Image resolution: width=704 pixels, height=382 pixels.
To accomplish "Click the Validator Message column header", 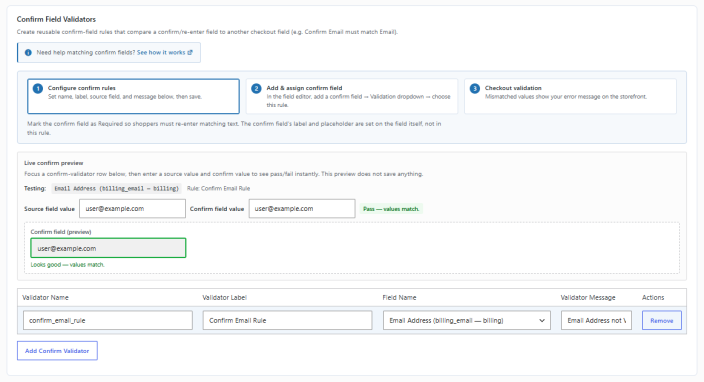I will click(588, 298).
